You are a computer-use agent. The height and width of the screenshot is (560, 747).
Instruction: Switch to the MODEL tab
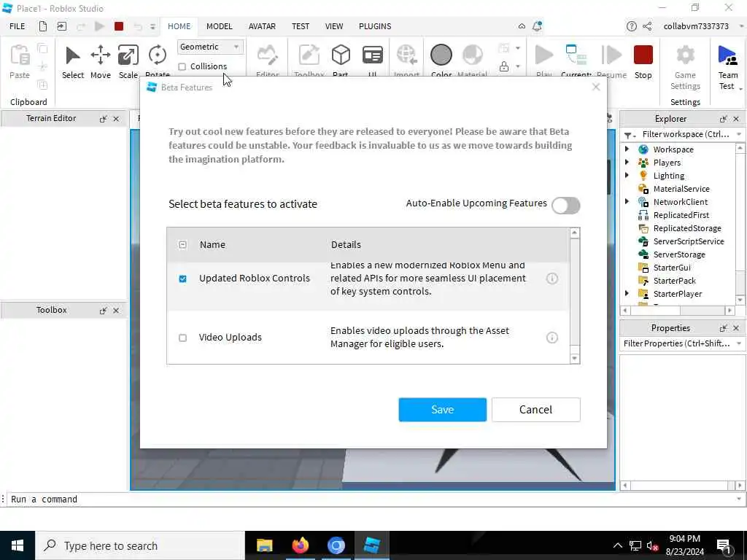point(219,27)
